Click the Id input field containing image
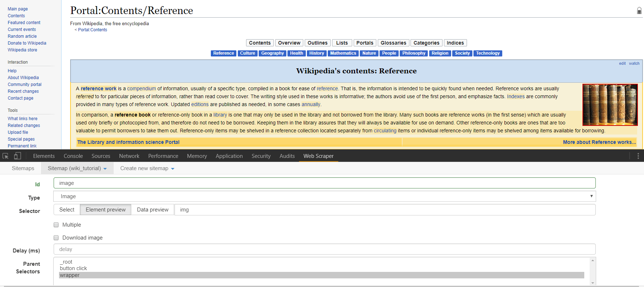Viewport: 644px width, 287px height. click(x=325, y=183)
